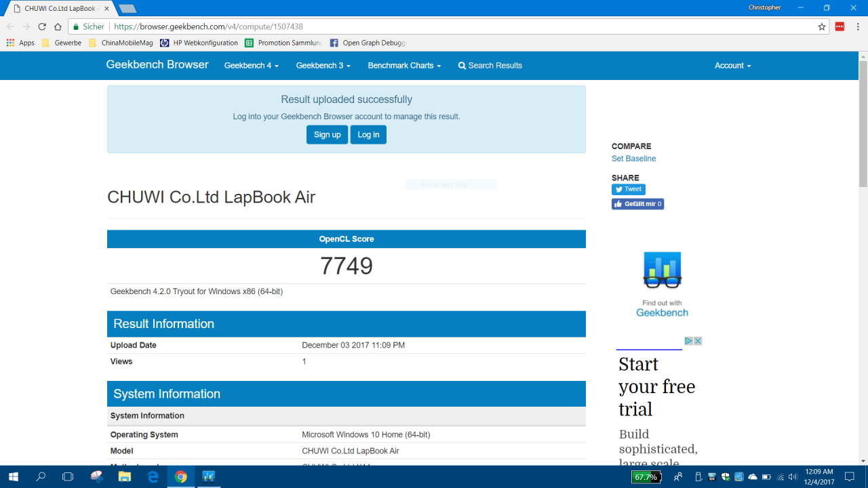Expand the Geekbench 4 dropdown menu
Image resolution: width=868 pixels, height=488 pixels.
coord(251,66)
